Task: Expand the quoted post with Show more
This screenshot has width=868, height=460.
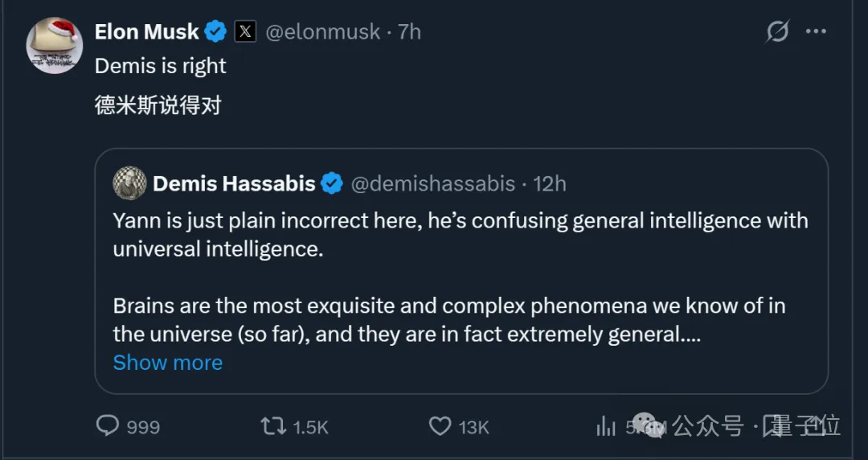Action: click(167, 363)
